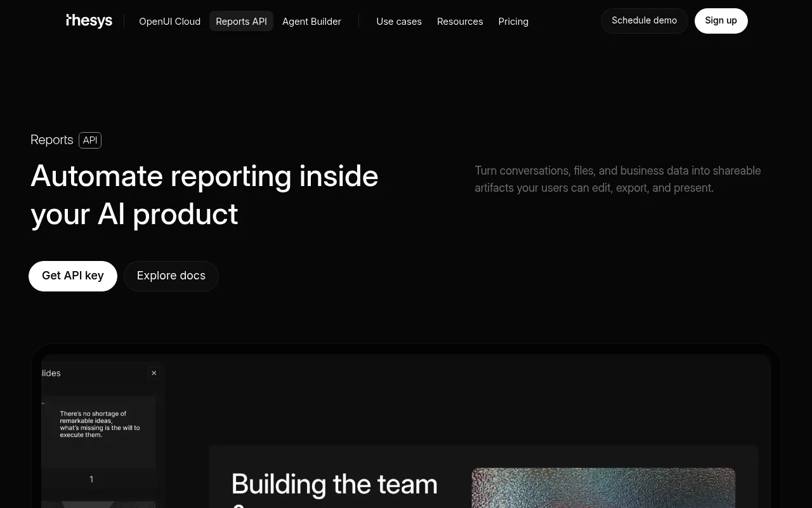Click the Thesys logo
This screenshot has height=508, width=812.
pyautogui.click(x=89, y=21)
